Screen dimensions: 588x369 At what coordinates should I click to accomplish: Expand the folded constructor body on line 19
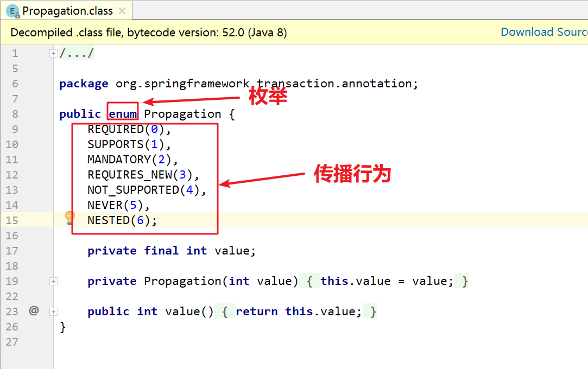coord(53,281)
